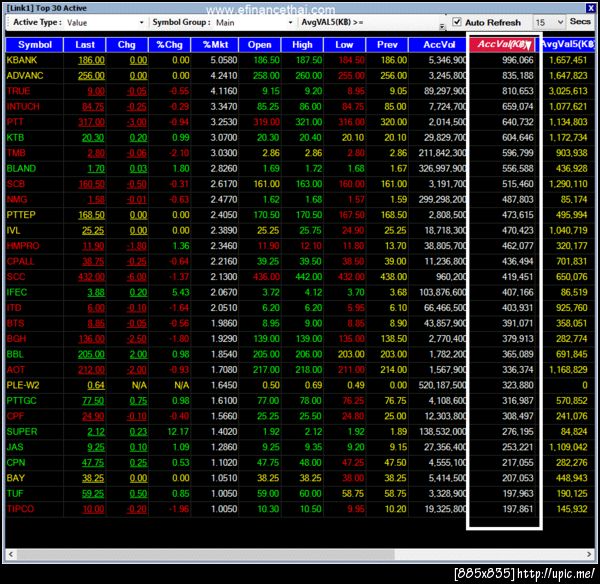Select the HMPRO symbol
Screen dimensions: 600x584
(23, 246)
